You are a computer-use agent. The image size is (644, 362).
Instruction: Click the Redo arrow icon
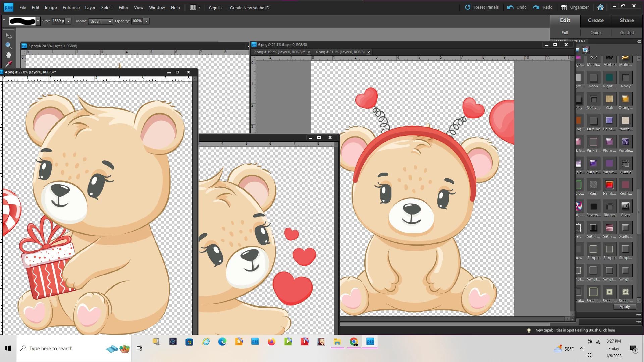536,7
